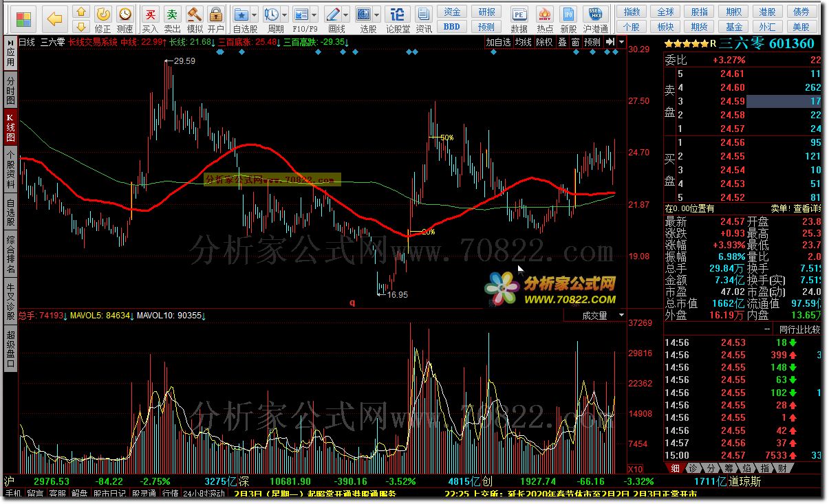This screenshot has height=504, width=829.
Task: Open the 测速 speed test clock icon
Action: pos(125,19)
